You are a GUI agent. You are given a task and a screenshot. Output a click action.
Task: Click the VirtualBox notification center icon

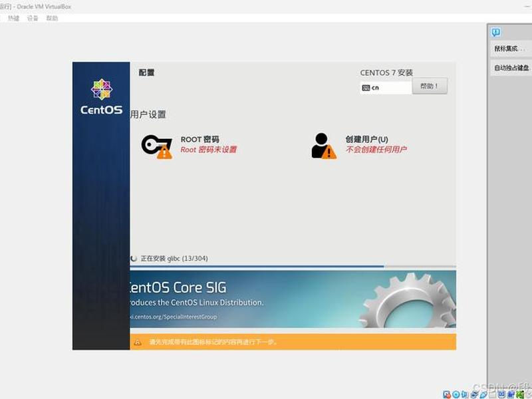tap(495, 32)
